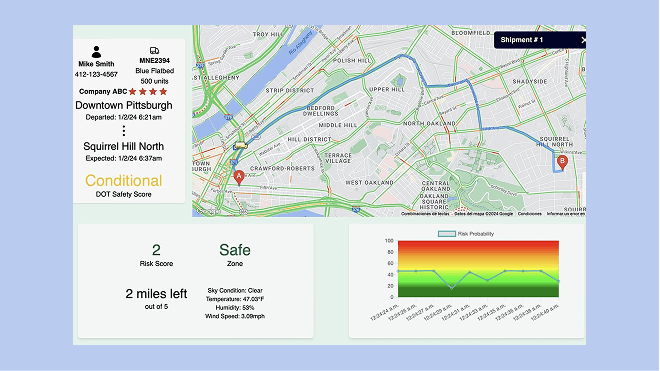Click Temperature: 47.03°F reading

click(235, 299)
